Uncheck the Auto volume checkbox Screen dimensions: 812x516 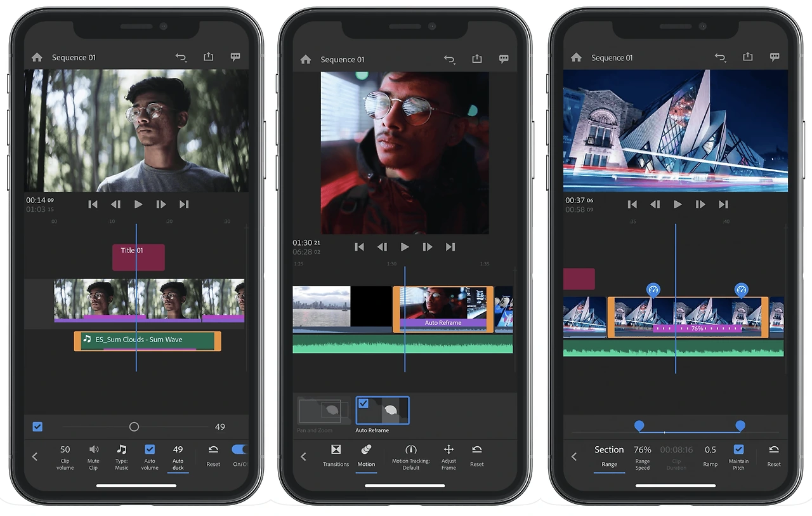click(150, 449)
